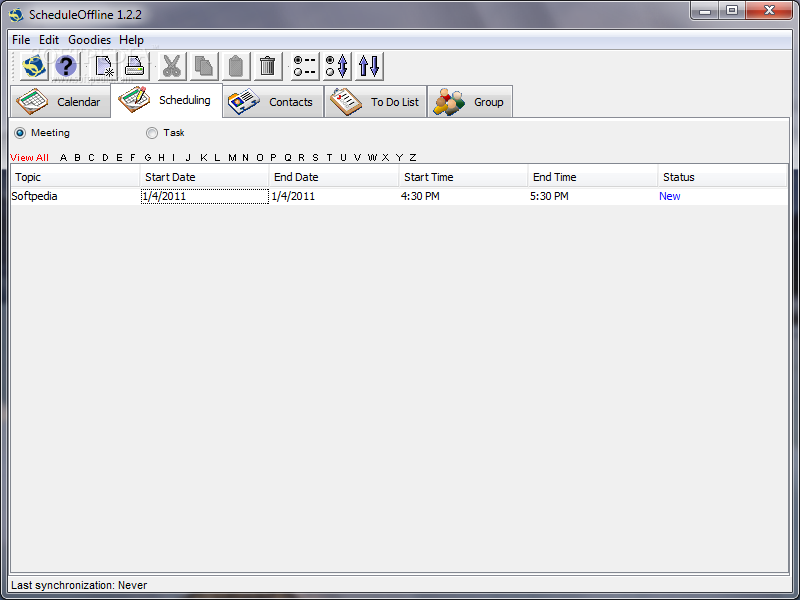Open the To Do List tab
This screenshot has width=800, height=600.
[x=376, y=102]
